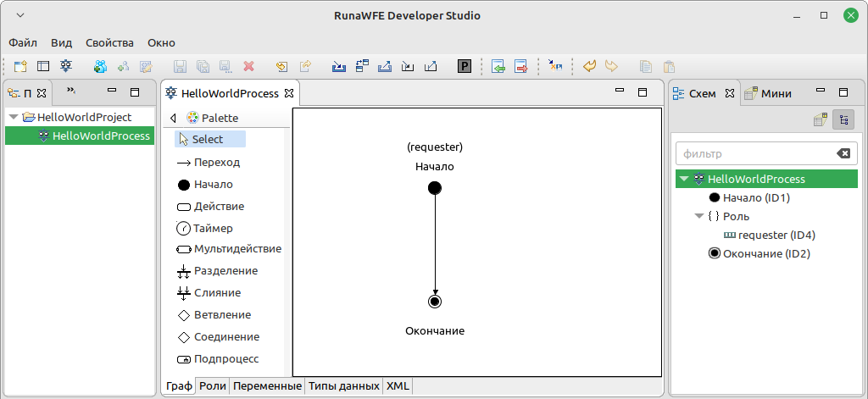Screen dimensions: 868x399
Task: Click the Undo yellow arrow icon
Action: [590, 66]
